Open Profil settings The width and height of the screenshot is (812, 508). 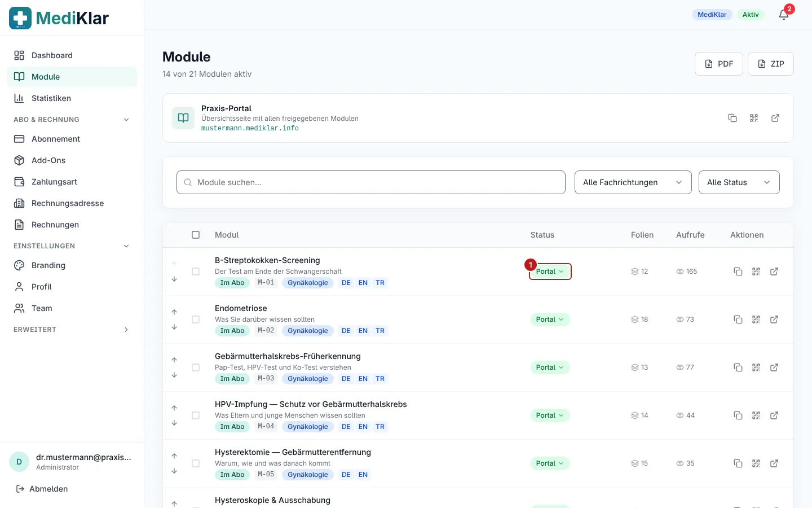click(x=72, y=287)
